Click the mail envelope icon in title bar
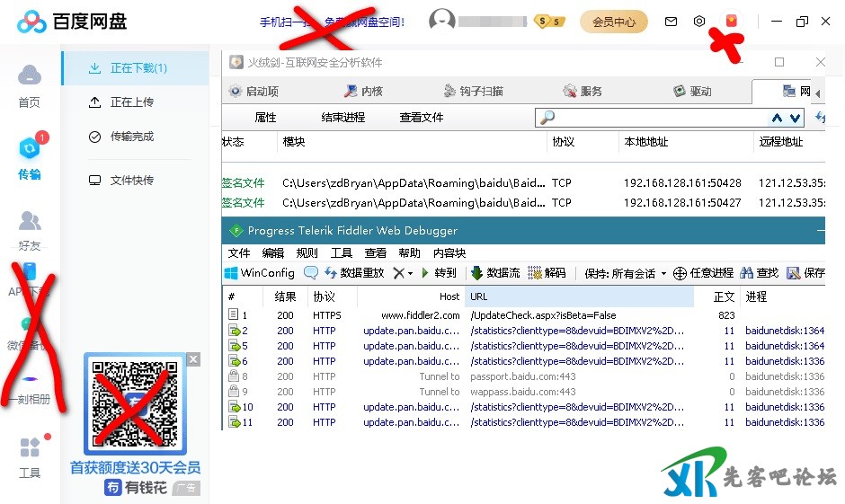This screenshot has width=845, height=504. coord(671,22)
